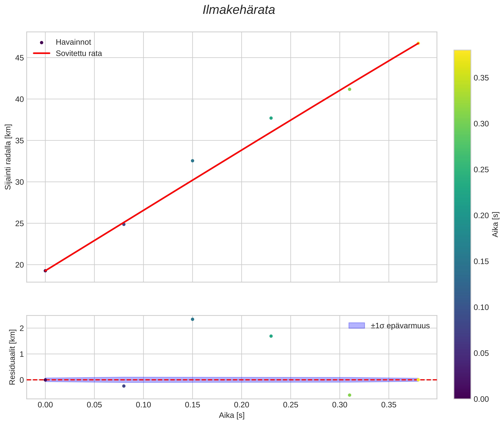The height and width of the screenshot is (424, 504).
Task: Click the Havainnot legend dot marker
Action: point(41,42)
